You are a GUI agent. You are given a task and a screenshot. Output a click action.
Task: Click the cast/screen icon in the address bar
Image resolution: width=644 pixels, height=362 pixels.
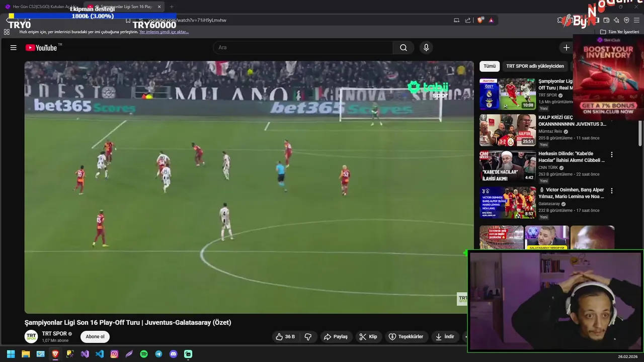tap(456, 20)
